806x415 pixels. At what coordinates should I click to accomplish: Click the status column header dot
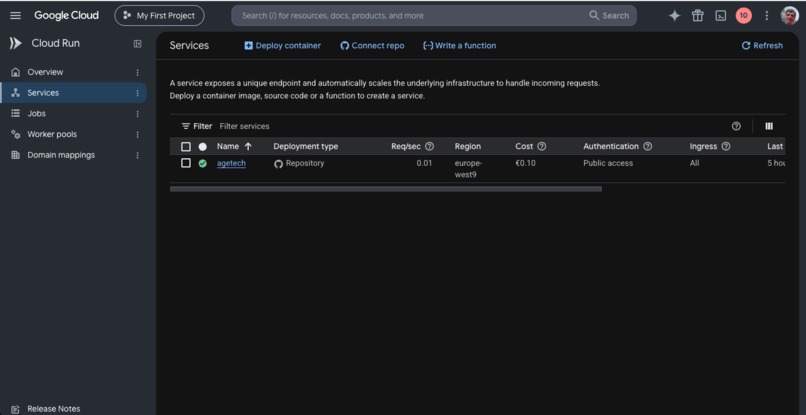pos(203,147)
